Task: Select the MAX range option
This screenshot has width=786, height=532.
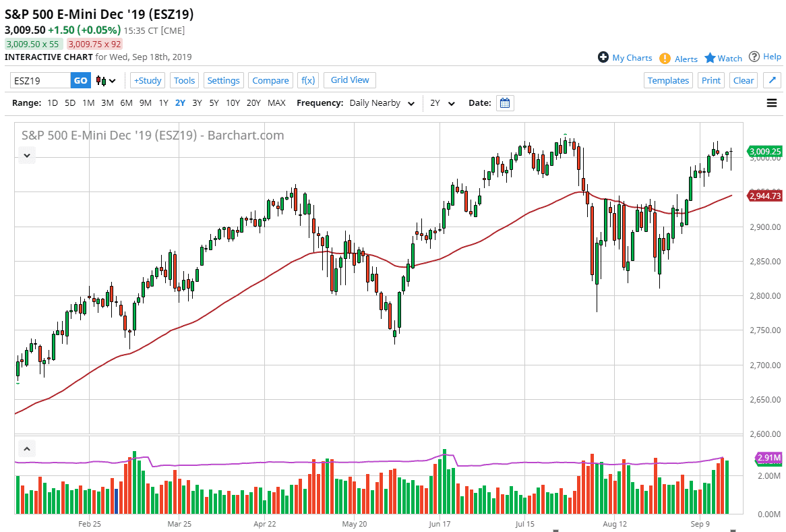Action: coord(276,103)
